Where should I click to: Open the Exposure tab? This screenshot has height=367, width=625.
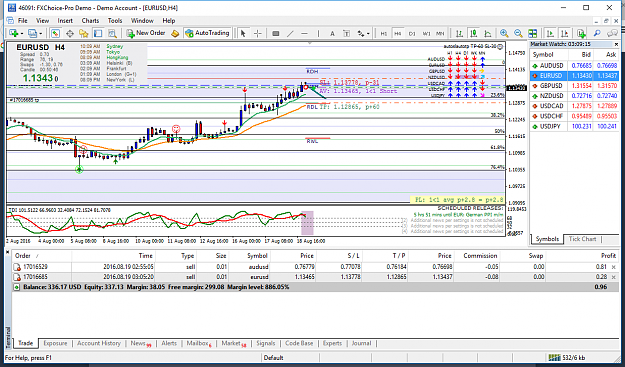point(55,343)
